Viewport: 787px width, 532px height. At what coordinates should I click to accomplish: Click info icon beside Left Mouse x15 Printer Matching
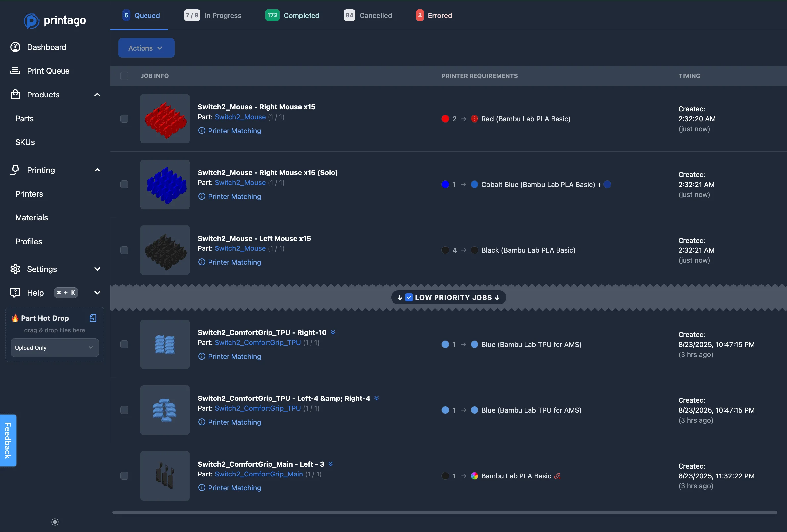pos(202,262)
